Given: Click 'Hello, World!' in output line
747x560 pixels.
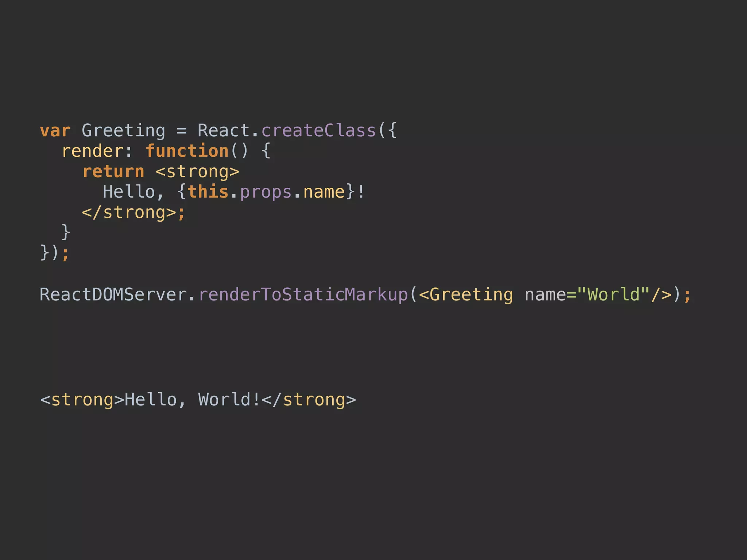Looking at the screenshot, I should (x=193, y=400).
